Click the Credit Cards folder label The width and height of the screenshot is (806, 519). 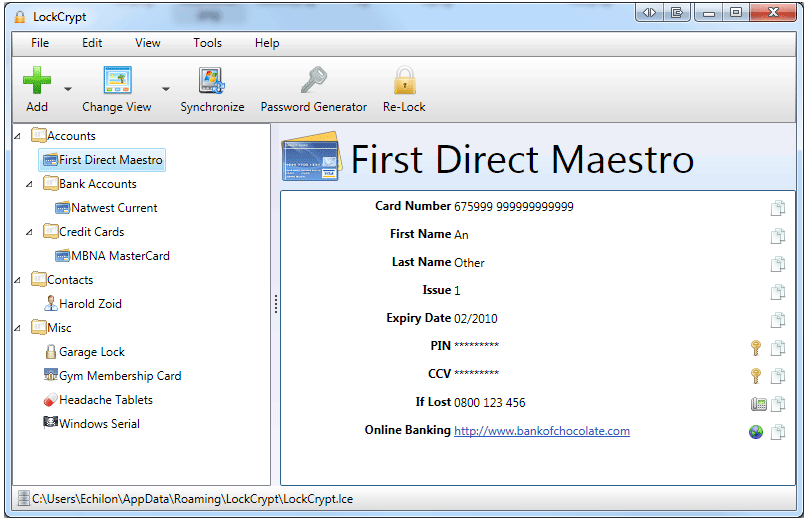(x=91, y=232)
